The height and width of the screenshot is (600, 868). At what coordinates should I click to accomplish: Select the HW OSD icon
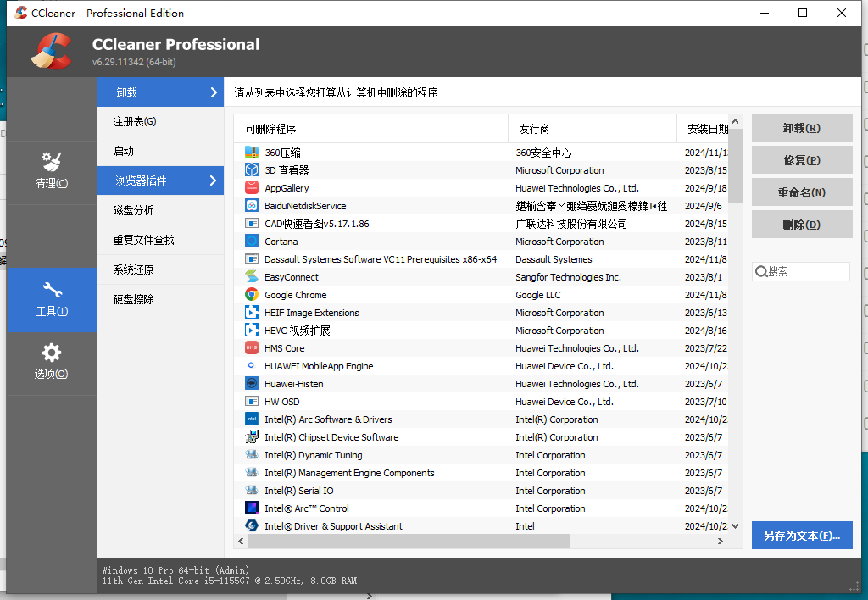tap(252, 402)
